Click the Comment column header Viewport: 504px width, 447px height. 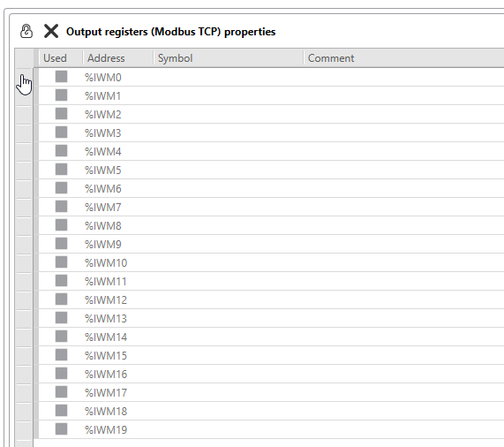point(403,58)
